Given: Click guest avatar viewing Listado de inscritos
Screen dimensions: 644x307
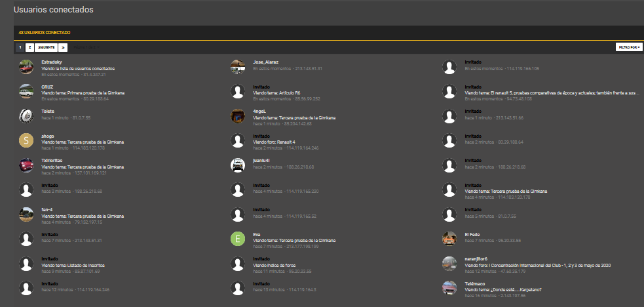Looking at the screenshot, I should (x=26, y=264).
